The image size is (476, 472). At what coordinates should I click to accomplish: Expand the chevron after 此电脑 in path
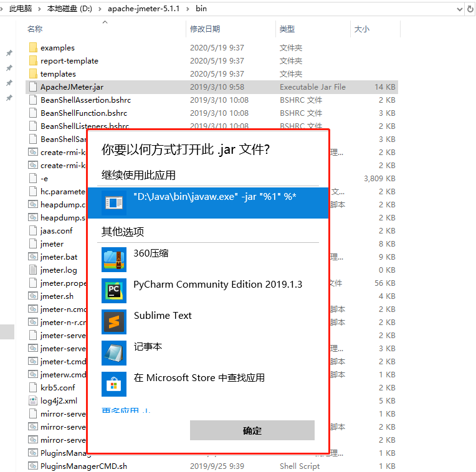pyautogui.click(x=39, y=9)
